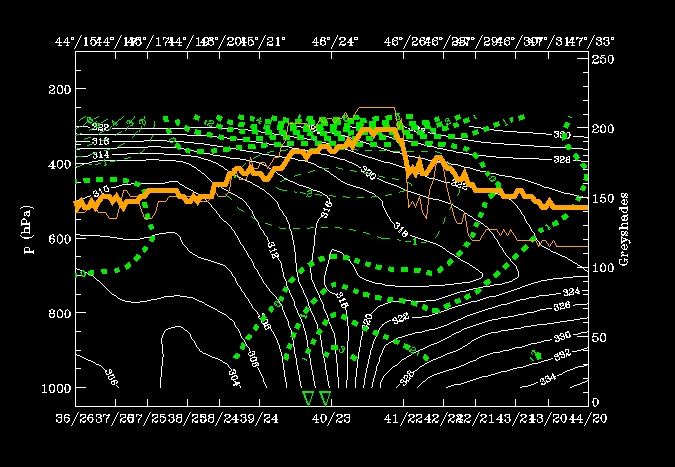Click the right green triangle marker
The height and width of the screenshot is (467, 675).
325,398
